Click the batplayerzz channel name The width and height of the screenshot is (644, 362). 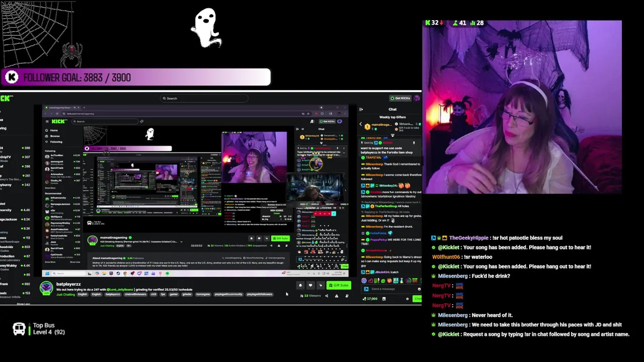(x=68, y=284)
